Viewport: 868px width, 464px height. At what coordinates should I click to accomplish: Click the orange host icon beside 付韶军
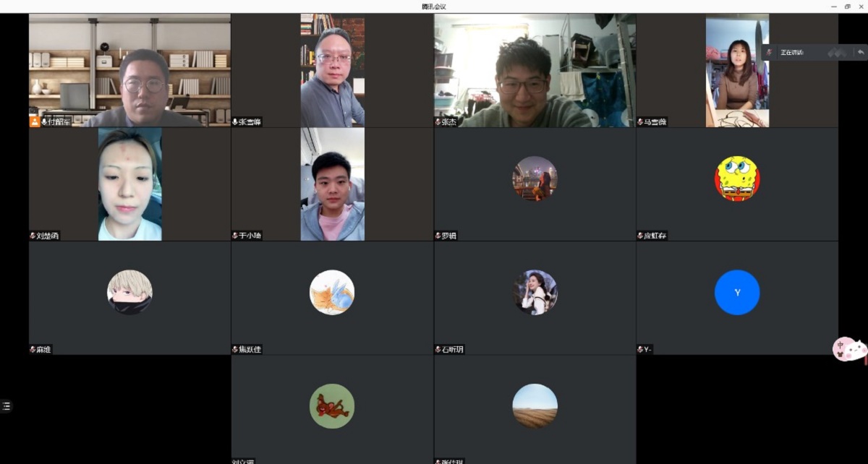[x=35, y=121]
